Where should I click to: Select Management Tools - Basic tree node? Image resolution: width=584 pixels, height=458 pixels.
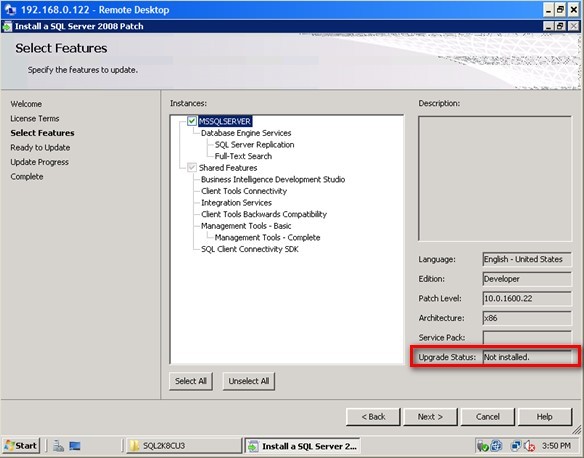(x=246, y=226)
